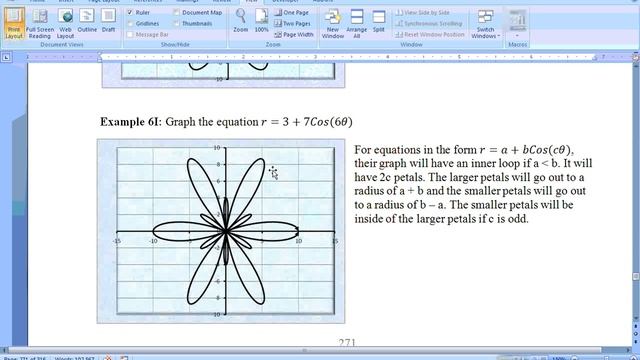Click Arrange All windows
This screenshot has height=360, width=640.
click(356, 24)
